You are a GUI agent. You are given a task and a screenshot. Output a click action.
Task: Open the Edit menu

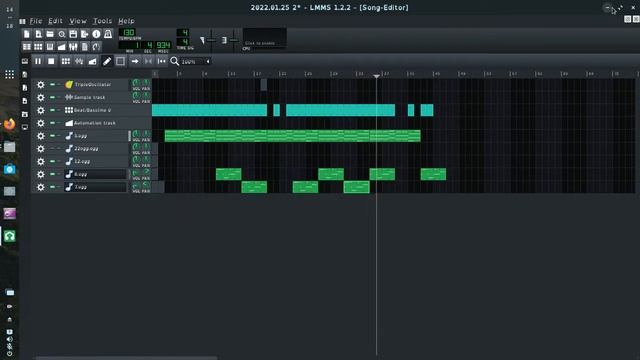pos(56,21)
